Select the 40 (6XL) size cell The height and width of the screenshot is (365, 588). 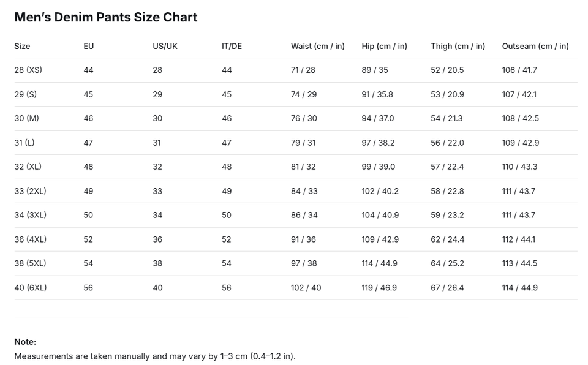pyautogui.click(x=31, y=287)
